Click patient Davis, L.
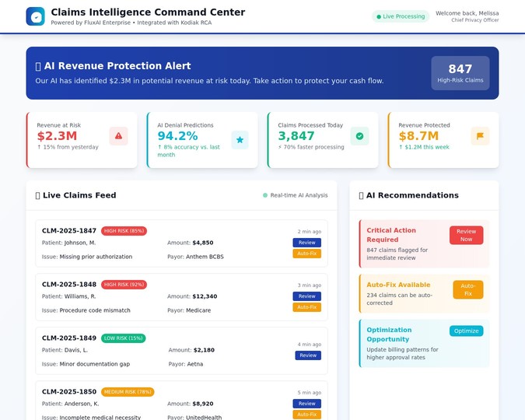The width and height of the screenshot is (525, 420). click(75, 350)
